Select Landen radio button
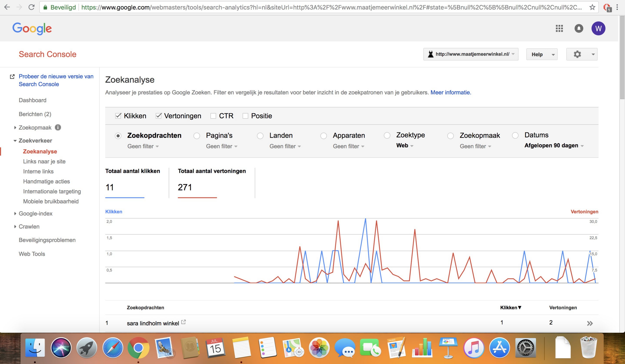The height and width of the screenshot is (364, 625). point(260,136)
